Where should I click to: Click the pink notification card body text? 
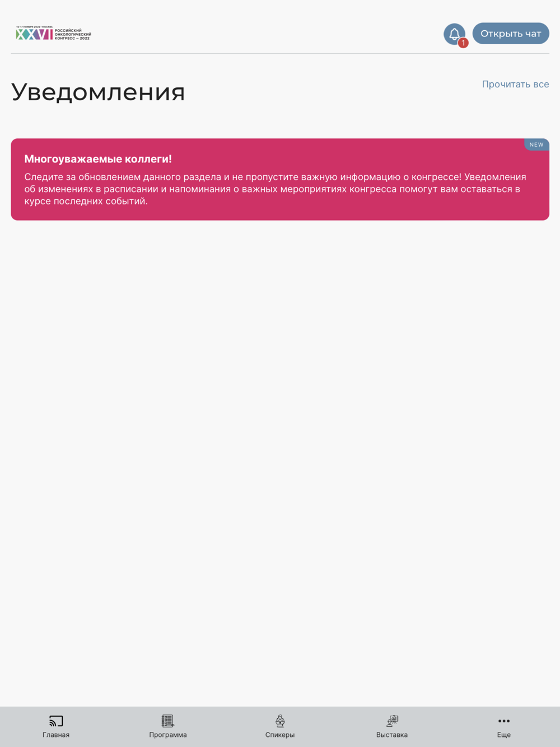coord(276,189)
